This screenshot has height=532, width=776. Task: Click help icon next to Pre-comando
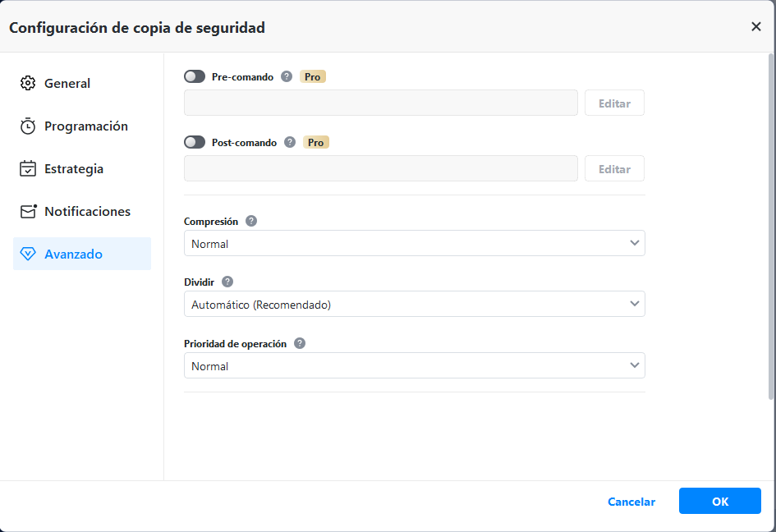[287, 76]
